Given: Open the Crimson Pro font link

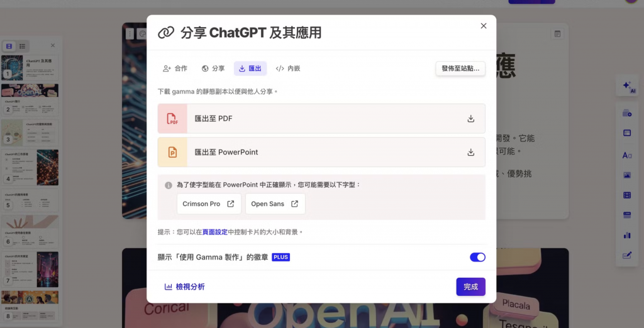Looking at the screenshot, I should coord(209,204).
